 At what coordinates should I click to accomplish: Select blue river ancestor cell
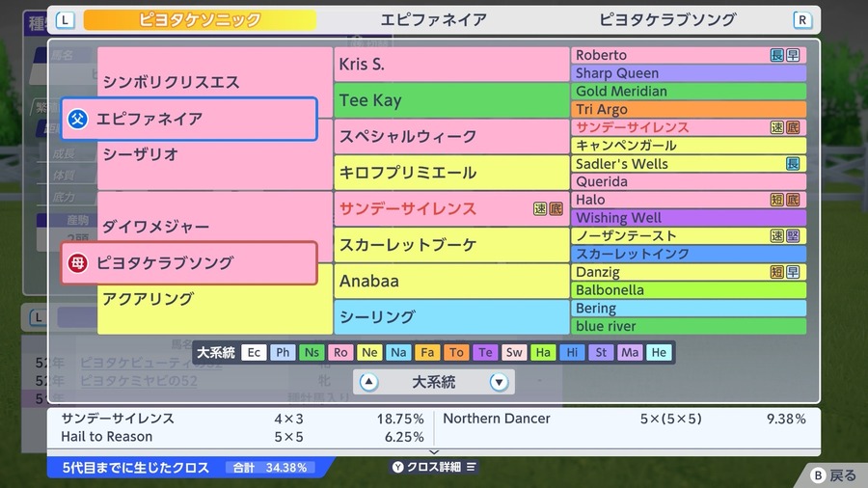pos(688,326)
